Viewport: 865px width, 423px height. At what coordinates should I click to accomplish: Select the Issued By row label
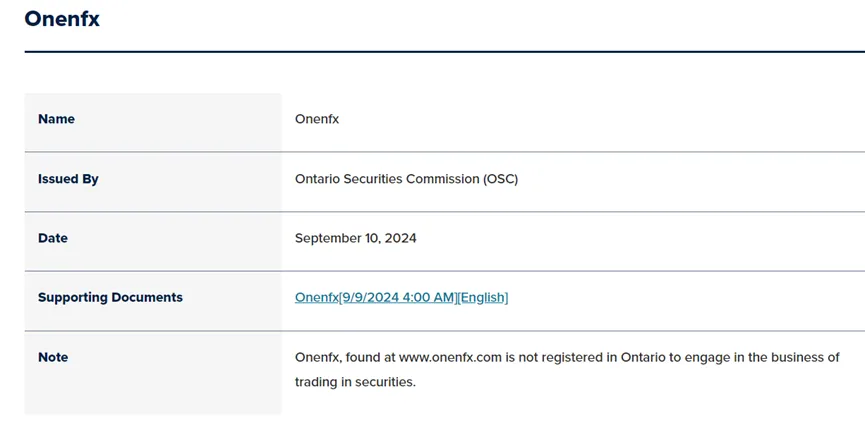[x=68, y=179]
